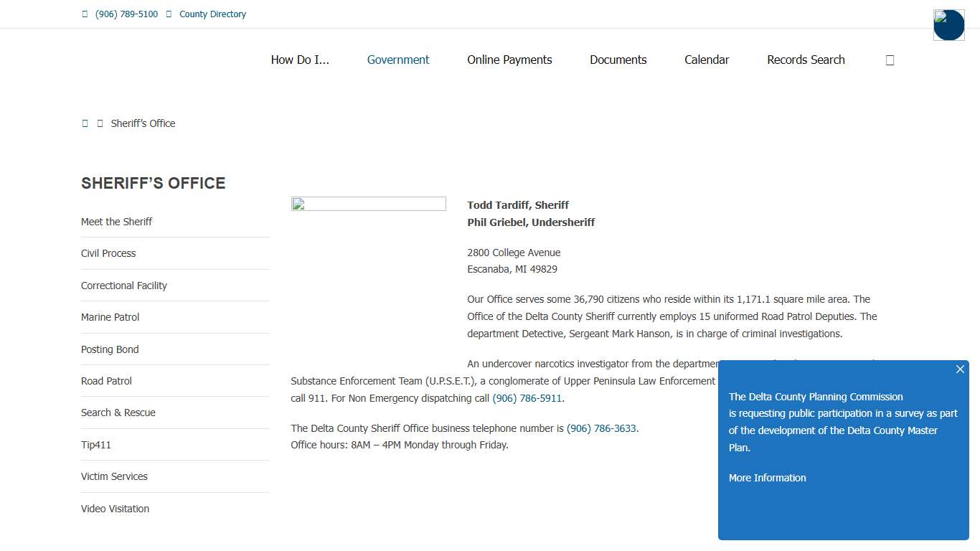The width and height of the screenshot is (980, 551).
Task: Open Video Visitation in sidebar
Action: (116, 509)
